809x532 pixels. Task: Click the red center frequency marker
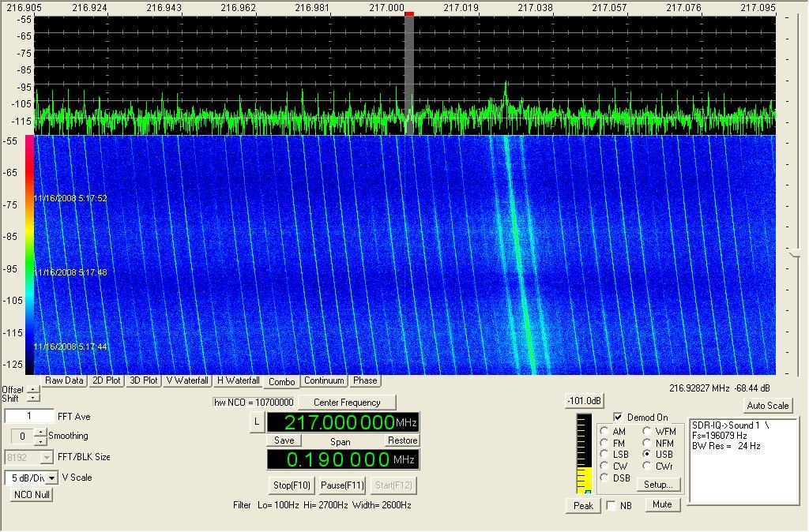click(x=408, y=13)
